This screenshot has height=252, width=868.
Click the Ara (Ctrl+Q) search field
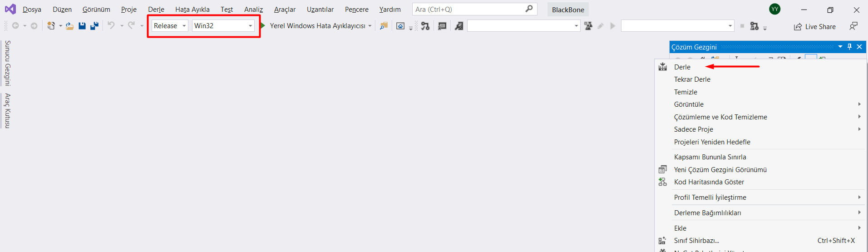pos(474,9)
